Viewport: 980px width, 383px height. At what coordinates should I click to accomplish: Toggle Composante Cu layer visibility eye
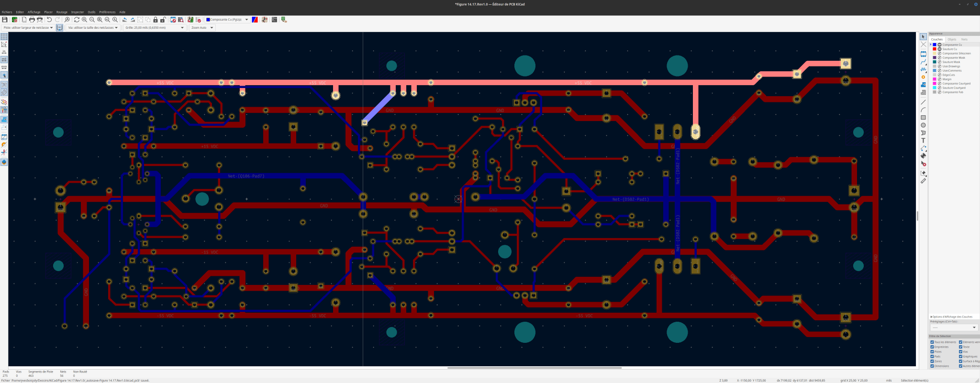tap(939, 44)
